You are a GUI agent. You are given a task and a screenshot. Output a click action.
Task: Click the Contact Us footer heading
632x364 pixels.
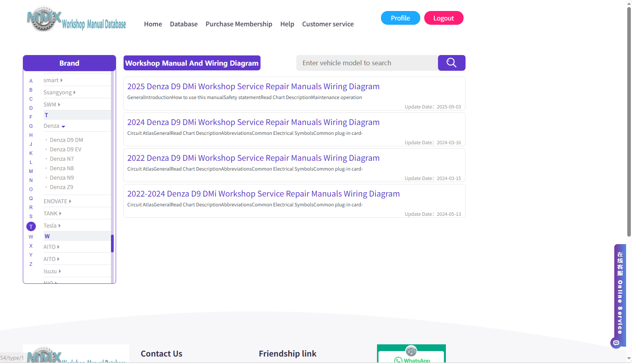pos(162,354)
